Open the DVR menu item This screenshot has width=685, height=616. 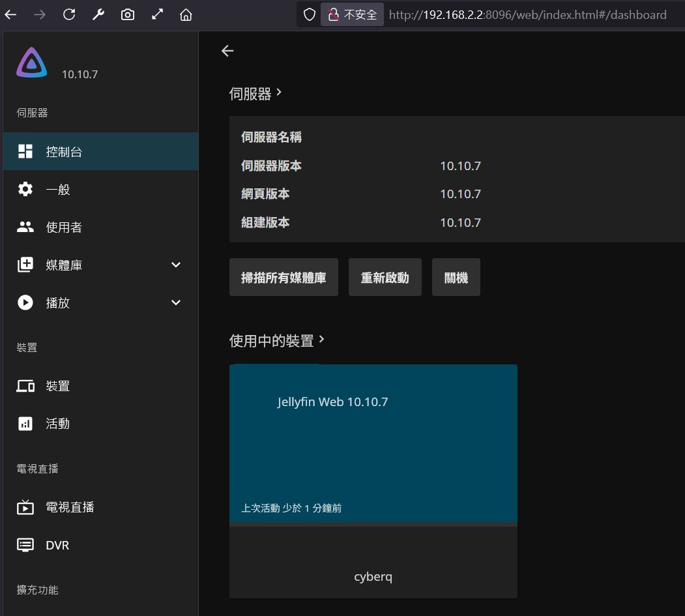tap(100, 545)
